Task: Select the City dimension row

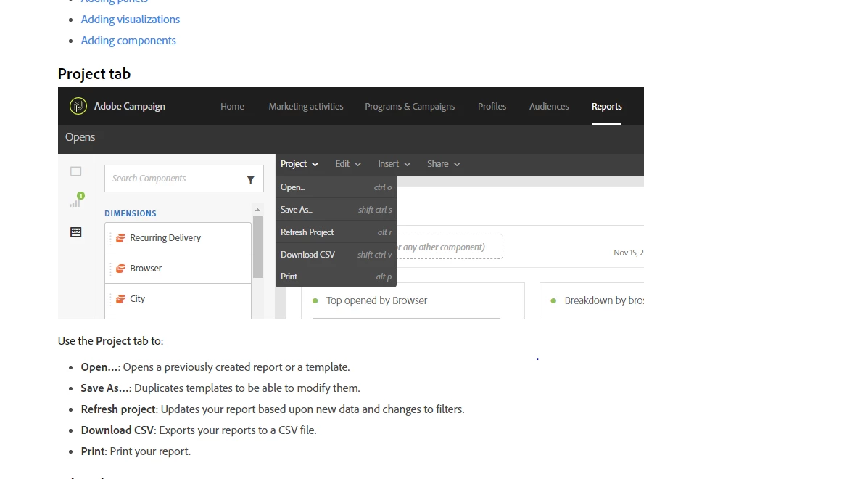Action: 178,299
